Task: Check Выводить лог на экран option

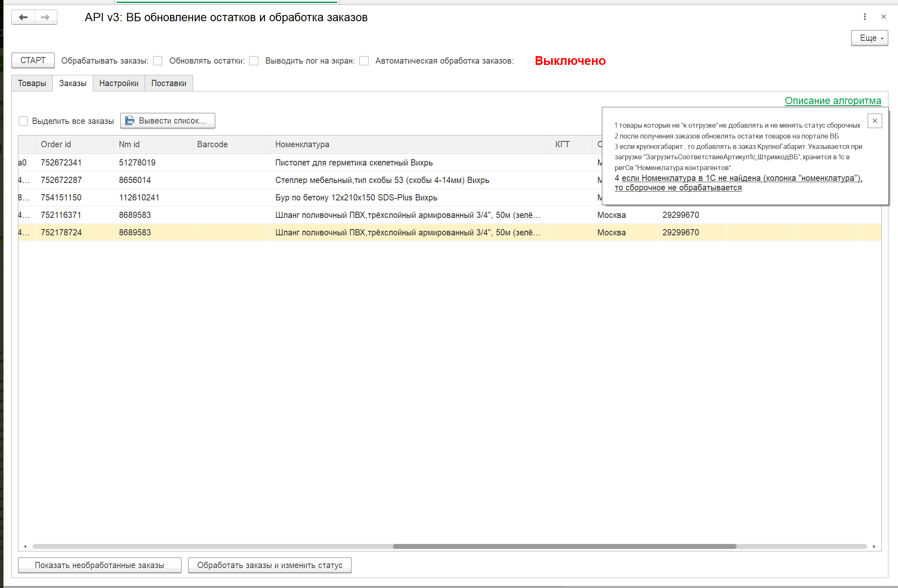Action: point(364,61)
